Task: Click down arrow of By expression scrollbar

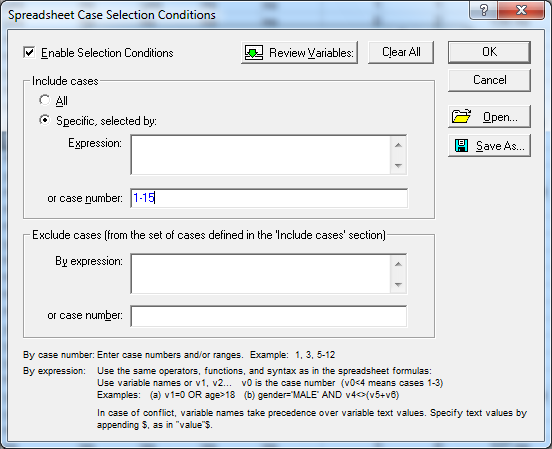Action: [x=399, y=284]
